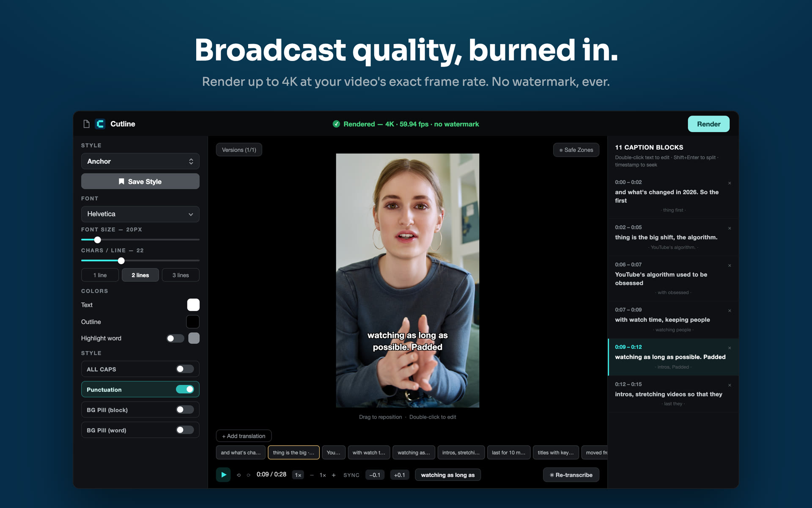The image size is (812, 508).
Task: Nudge sync by +0.1
Action: pos(400,475)
